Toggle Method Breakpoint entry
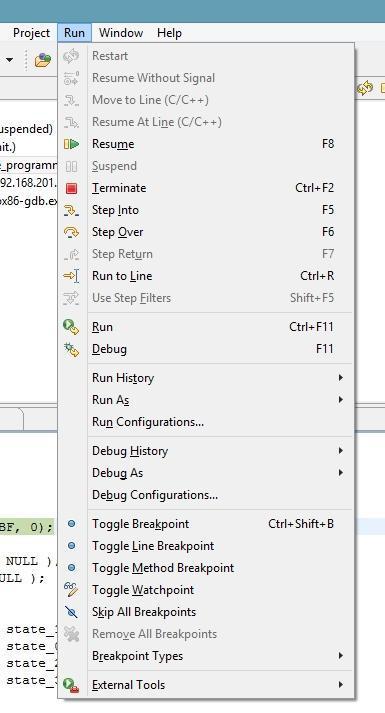The height and width of the screenshot is (713, 385). [x=206, y=568]
